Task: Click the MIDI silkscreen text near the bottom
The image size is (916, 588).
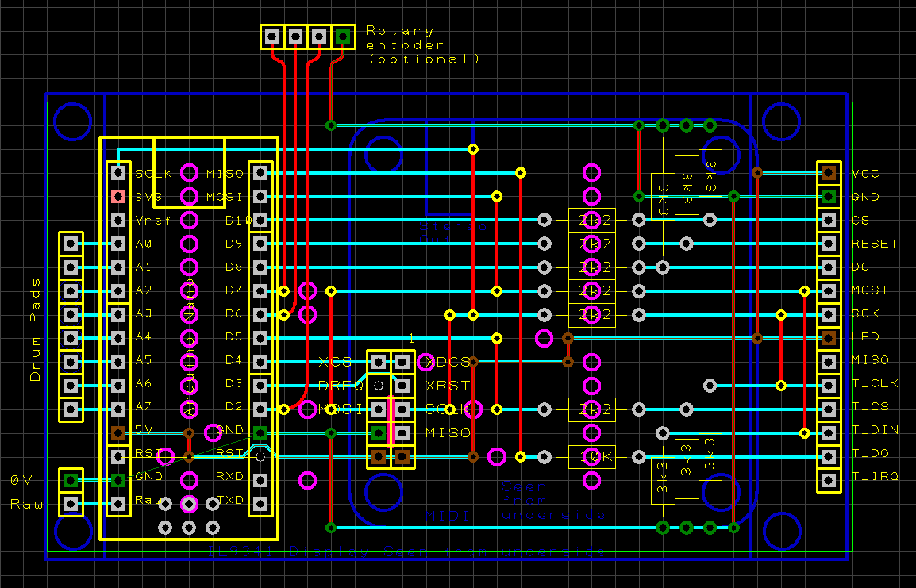Action: [x=448, y=517]
